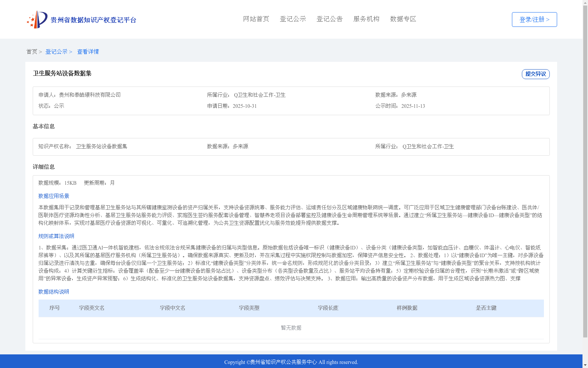Click the site title 贵州省数据知识产权登记平台
Screen dimensions: 588x368
click(x=93, y=20)
